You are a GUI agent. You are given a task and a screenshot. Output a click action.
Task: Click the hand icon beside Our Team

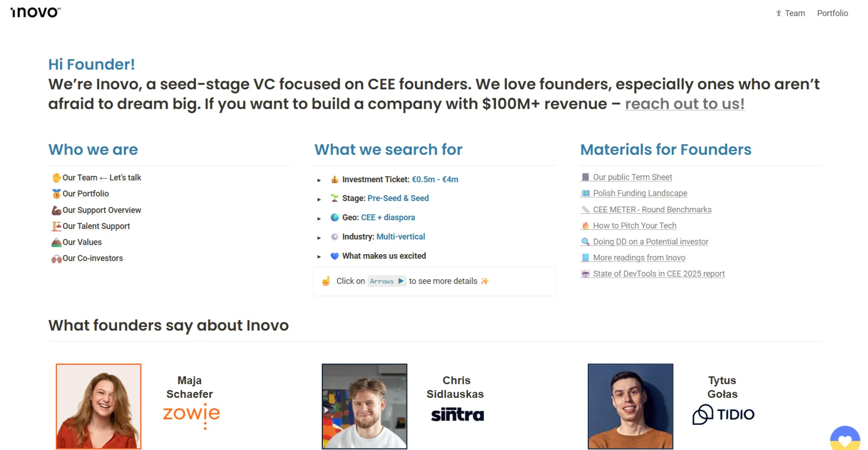[x=56, y=178]
